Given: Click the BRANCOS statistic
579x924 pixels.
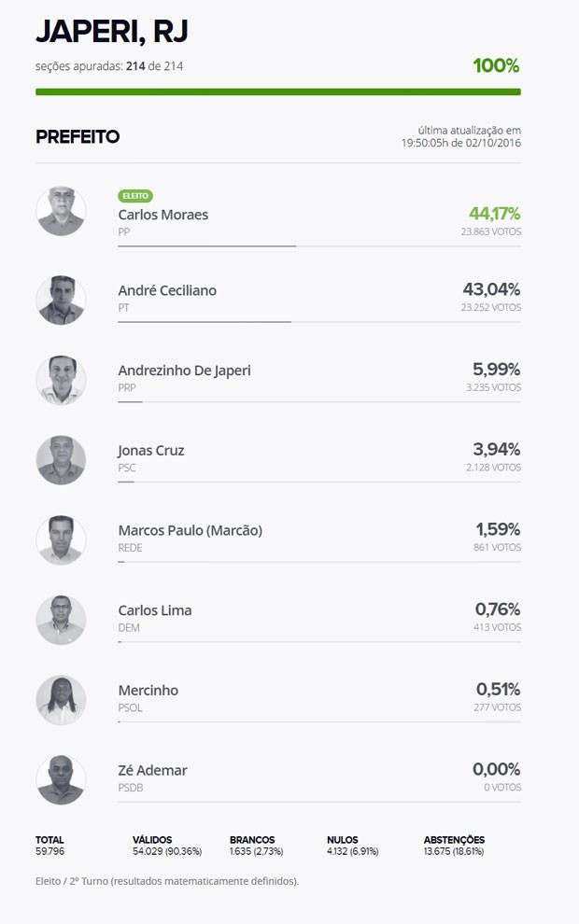Looking at the screenshot, I should click(257, 846).
